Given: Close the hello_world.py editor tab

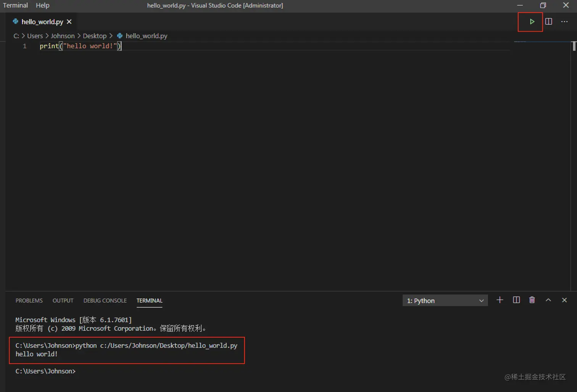Looking at the screenshot, I should [x=69, y=22].
